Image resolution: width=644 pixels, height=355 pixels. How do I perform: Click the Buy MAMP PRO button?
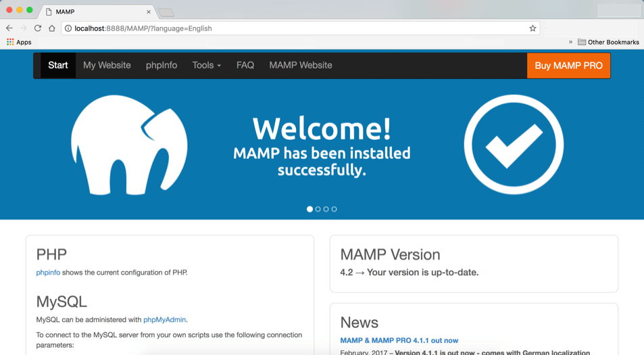[568, 66]
